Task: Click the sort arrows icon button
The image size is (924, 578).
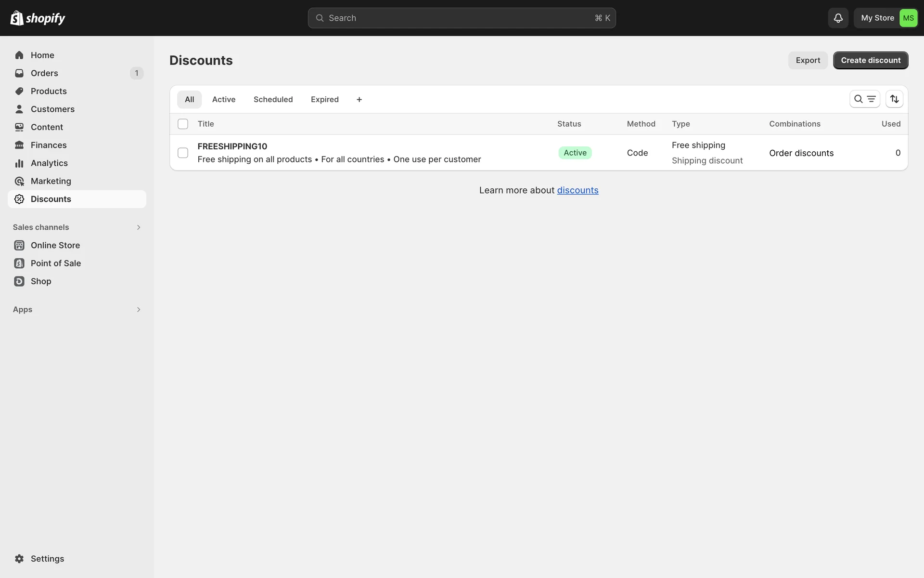Action: (894, 99)
